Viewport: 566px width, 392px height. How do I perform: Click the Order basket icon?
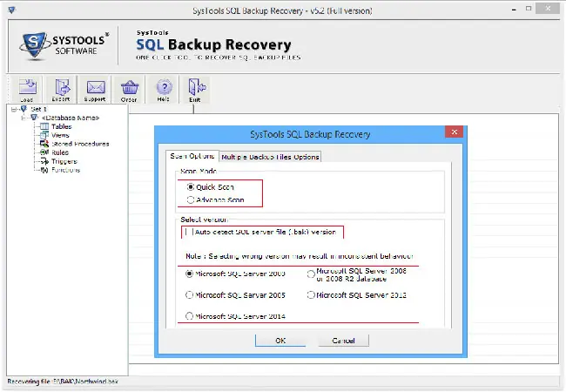click(x=130, y=87)
